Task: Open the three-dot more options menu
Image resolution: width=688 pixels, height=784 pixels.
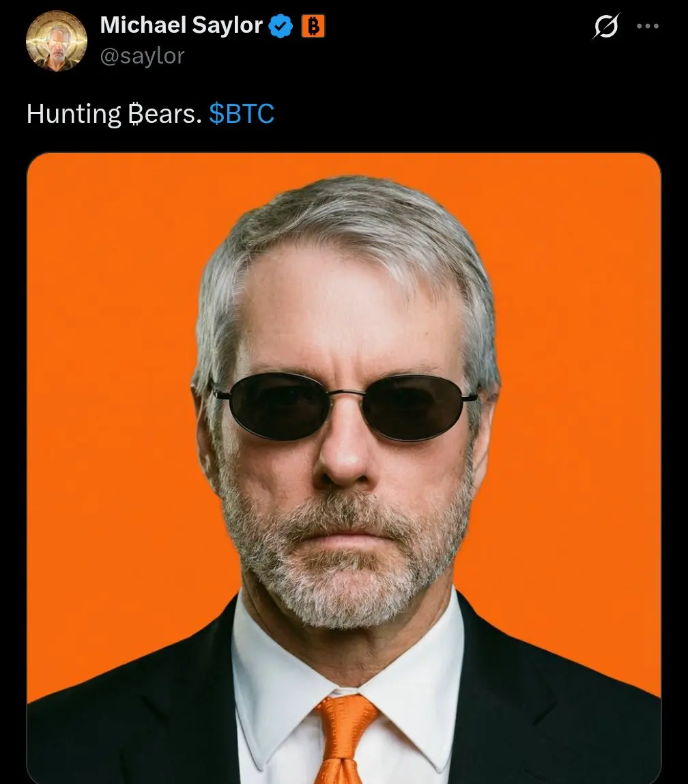Action: (x=648, y=26)
